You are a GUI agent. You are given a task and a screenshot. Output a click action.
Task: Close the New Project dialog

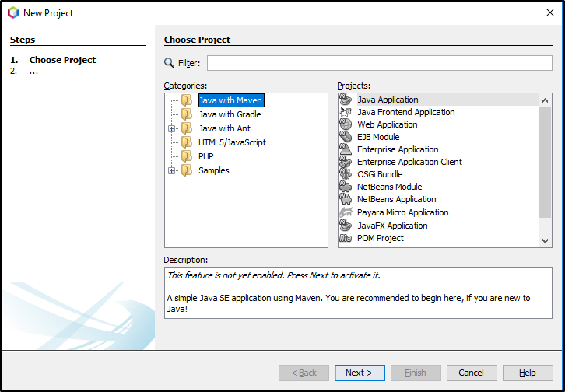550,12
